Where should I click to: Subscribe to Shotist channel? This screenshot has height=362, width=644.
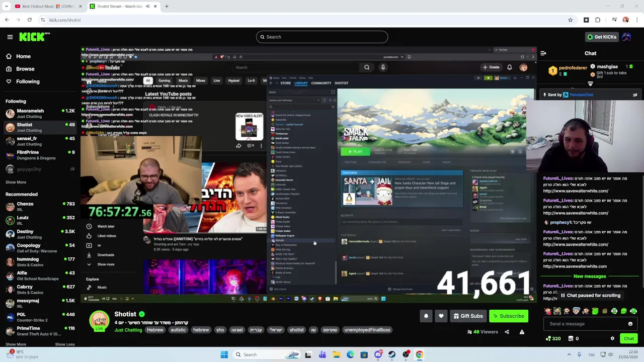pyautogui.click(x=509, y=316)
